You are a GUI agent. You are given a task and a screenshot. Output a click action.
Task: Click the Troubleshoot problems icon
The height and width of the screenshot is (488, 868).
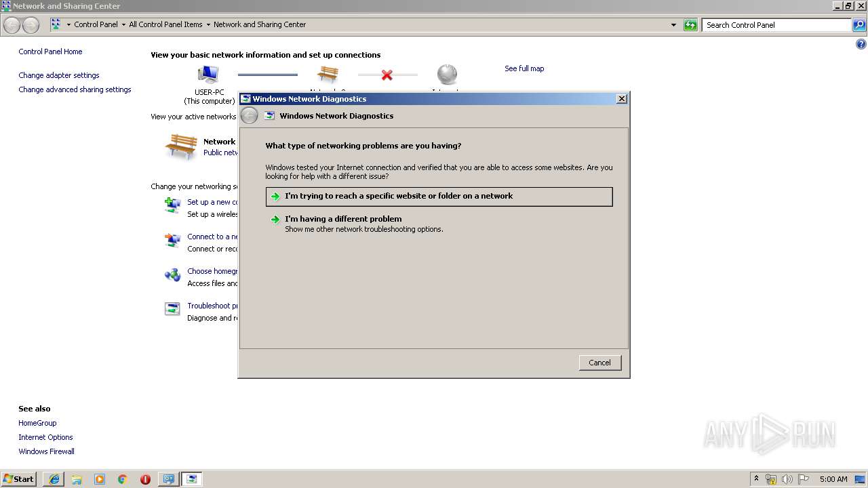(x=173, y=309)
